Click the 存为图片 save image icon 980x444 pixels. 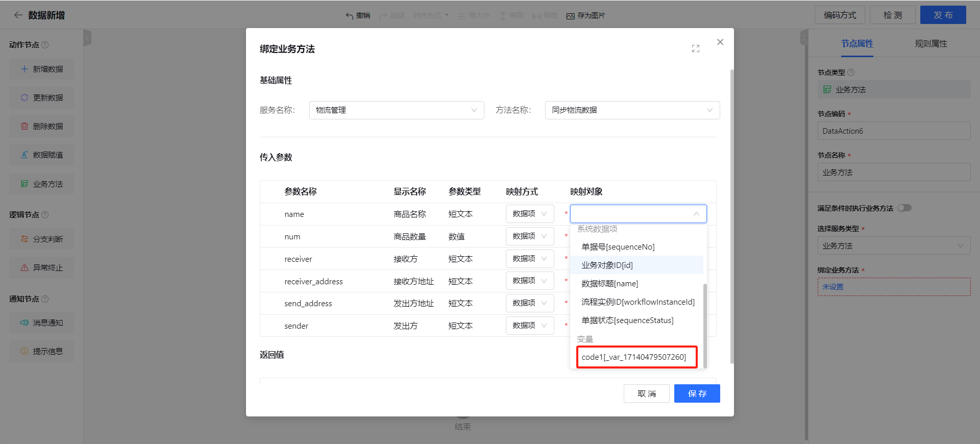[571, 16]
